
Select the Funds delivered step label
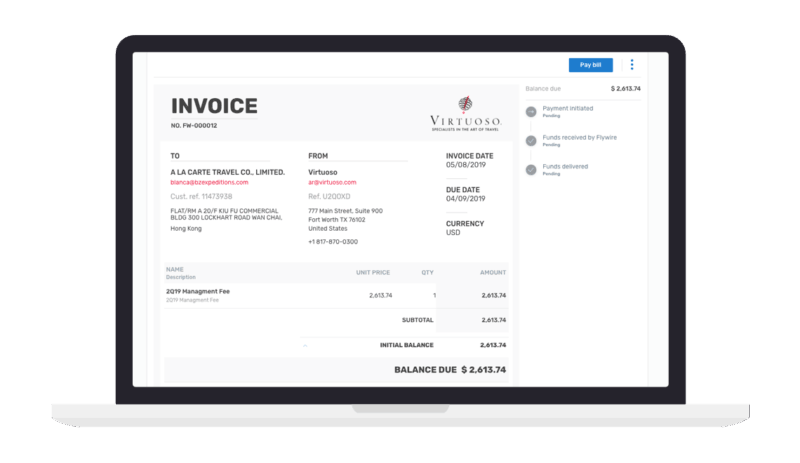tap(565, 166)
